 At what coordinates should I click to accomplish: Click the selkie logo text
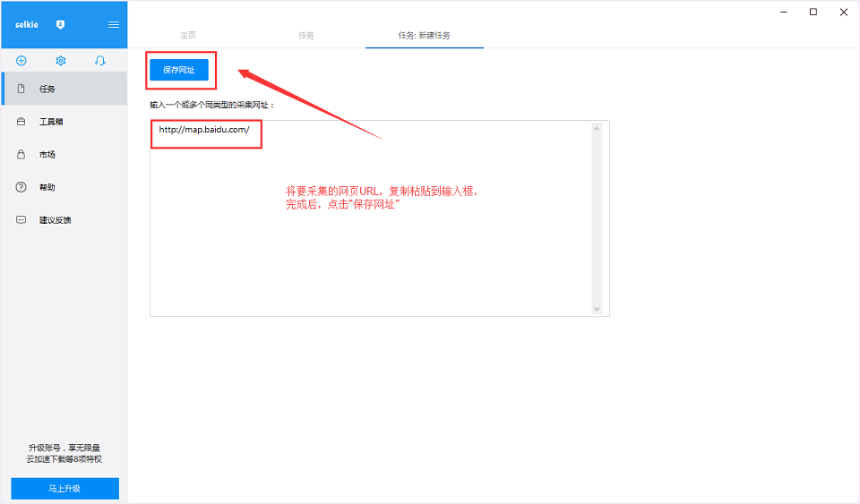(27, 25)
